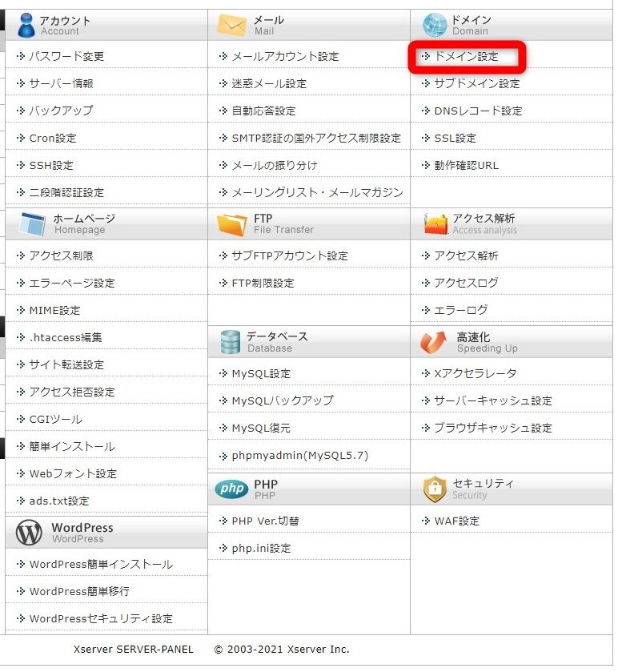Open アクセス制限 link
The height and width of the screenshot is (672, 622).
click(62, 256)
